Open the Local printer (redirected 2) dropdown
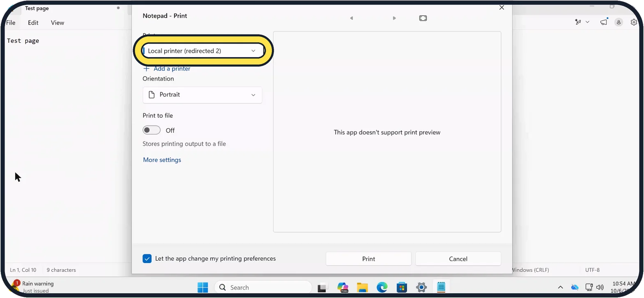The image size is (644, 298). [202, 51]
